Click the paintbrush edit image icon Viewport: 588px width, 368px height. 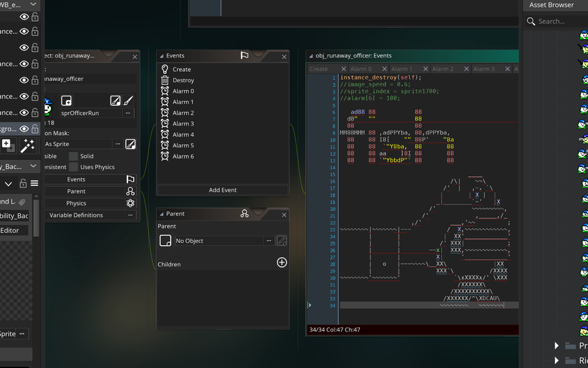(x=128, y=100)
